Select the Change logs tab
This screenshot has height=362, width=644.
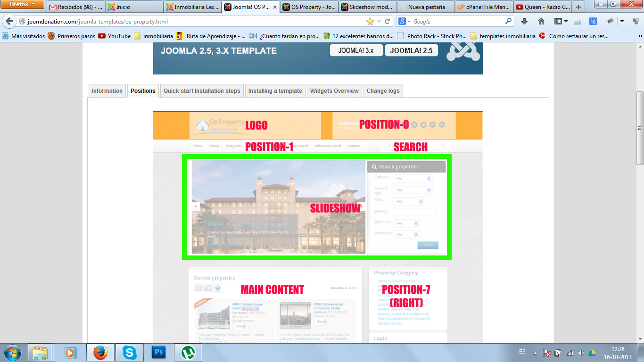pos(383,91)
